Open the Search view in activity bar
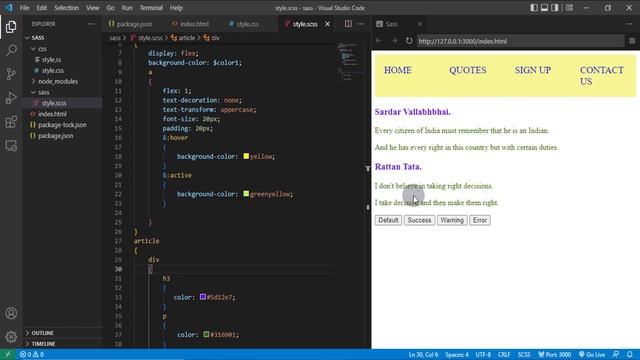 pyautogui.click(x=11, y=50)
